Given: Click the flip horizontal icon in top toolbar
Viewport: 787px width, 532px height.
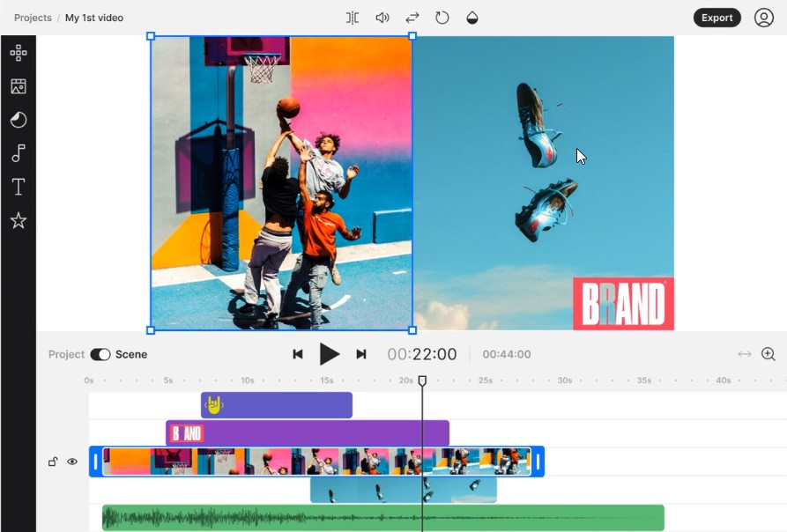Looking at the screenshot, I should (x=353, y=18).
